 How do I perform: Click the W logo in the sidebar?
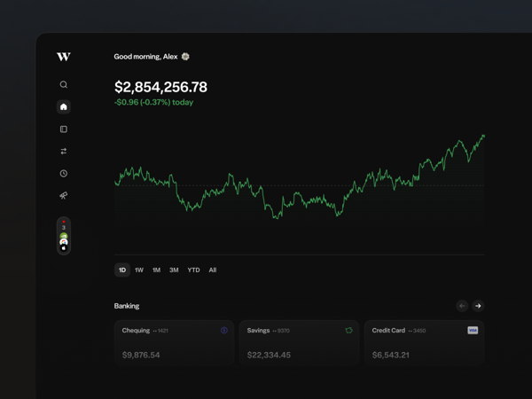tap(63, 57)
